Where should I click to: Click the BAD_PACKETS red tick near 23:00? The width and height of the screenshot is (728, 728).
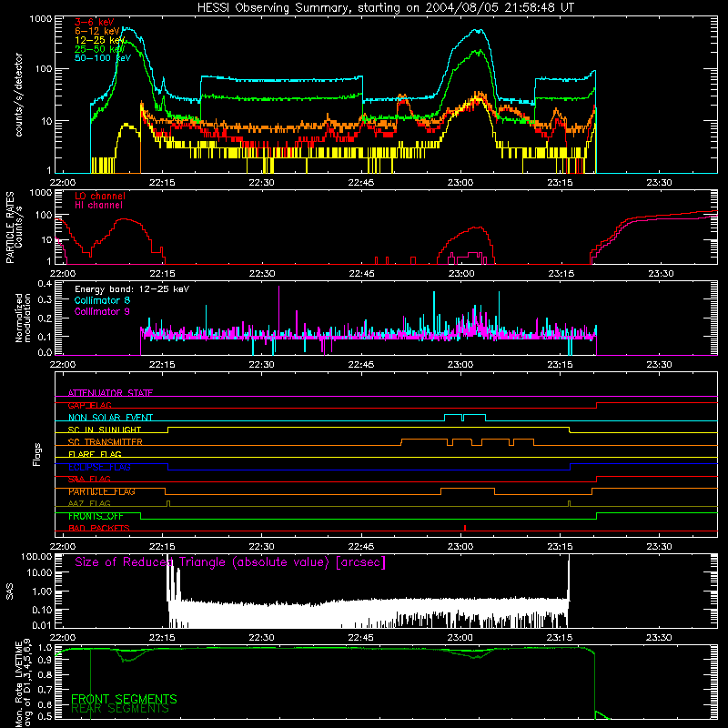click(465, 528)
